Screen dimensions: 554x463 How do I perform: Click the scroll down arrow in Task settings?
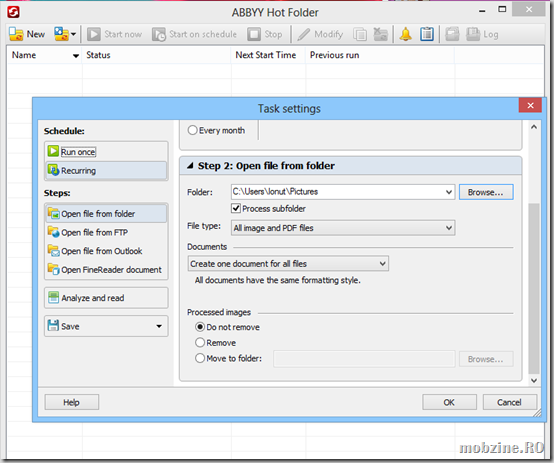point(534,380)
